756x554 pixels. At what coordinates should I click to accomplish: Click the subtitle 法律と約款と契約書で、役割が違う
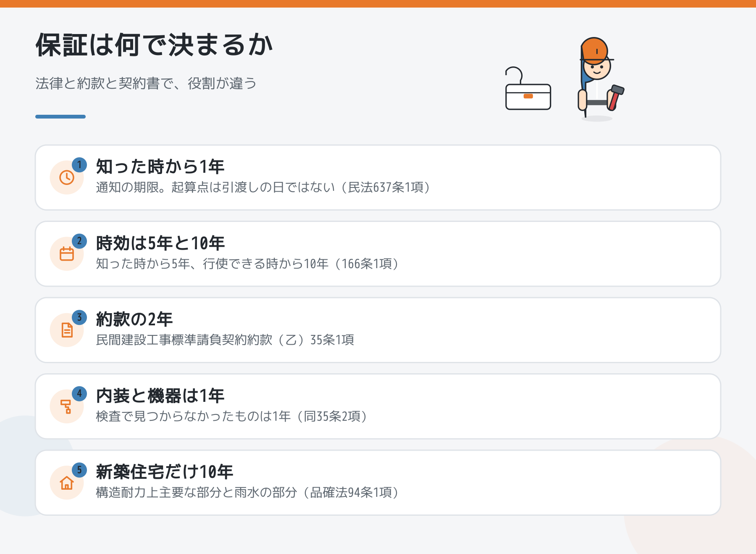[146, 83]
